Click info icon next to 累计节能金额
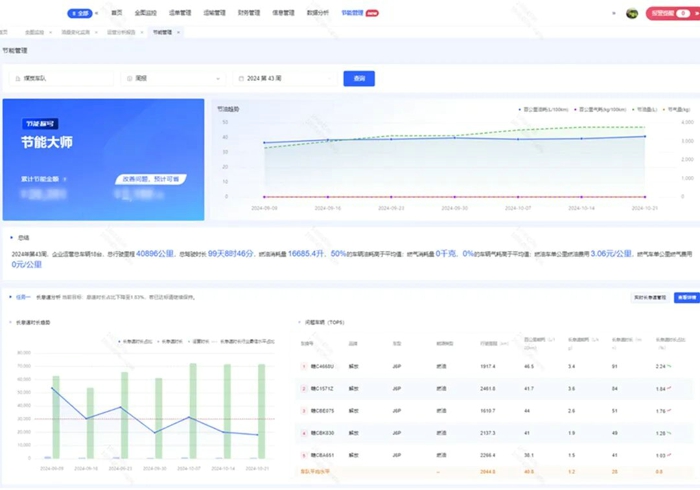The height and width of the screenshot is (490, 700). [x=65, y=179]
